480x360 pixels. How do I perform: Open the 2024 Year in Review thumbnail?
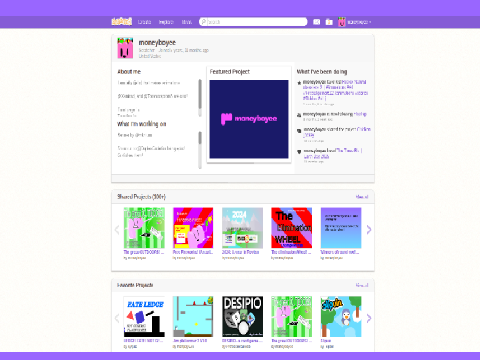click(242, 228)
